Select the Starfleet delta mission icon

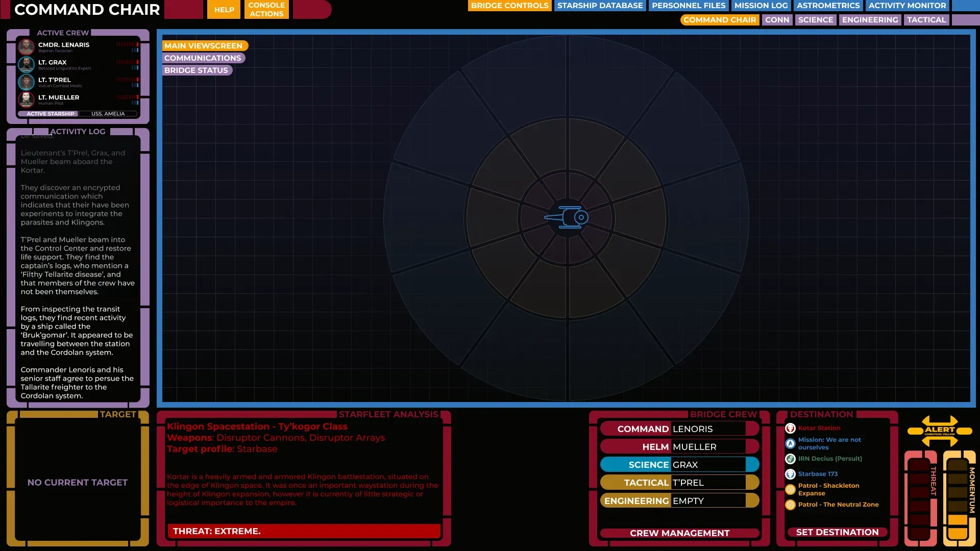(x=790, y=443)
